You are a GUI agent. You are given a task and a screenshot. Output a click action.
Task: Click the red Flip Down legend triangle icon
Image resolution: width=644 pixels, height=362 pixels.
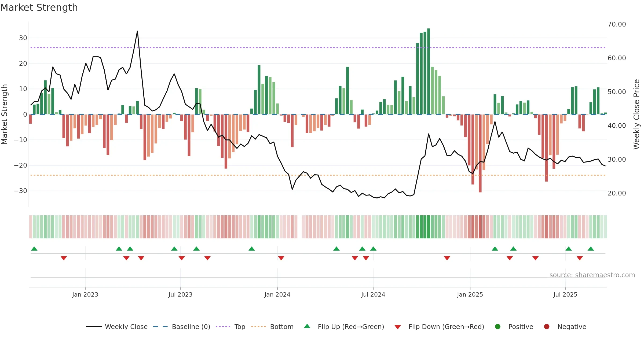[398, 327]
